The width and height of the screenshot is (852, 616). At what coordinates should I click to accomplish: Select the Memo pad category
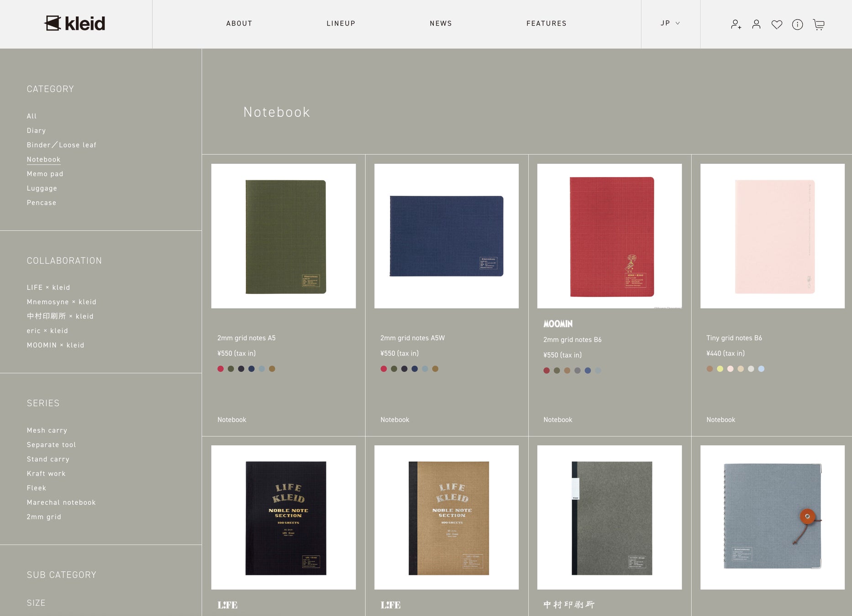[45, 174]
